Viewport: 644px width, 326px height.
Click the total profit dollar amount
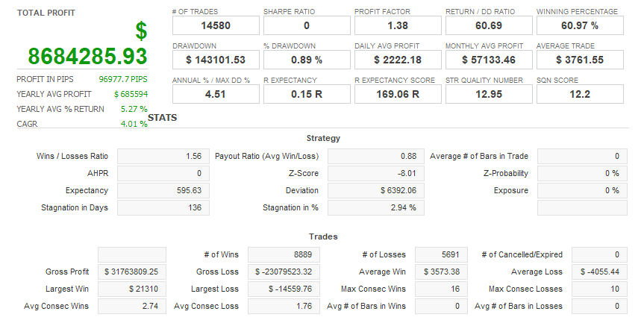[x=87, y=55]
